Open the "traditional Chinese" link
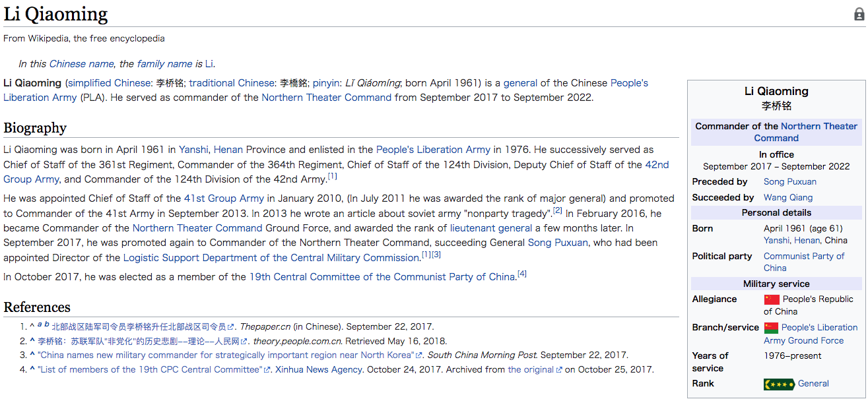This screenshot has width=868, height=399. [232, 83]
